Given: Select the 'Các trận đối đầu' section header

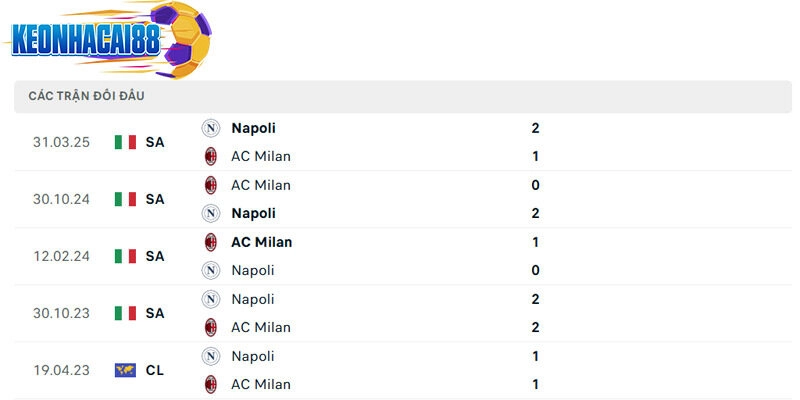Looking at the screenshot, I should (84, 96).
